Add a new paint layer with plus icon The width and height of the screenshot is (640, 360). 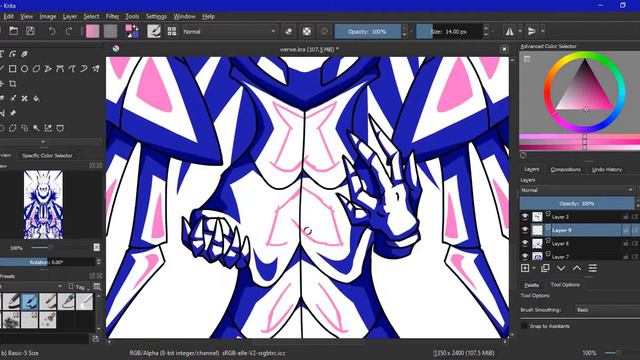tap(525, 268)
